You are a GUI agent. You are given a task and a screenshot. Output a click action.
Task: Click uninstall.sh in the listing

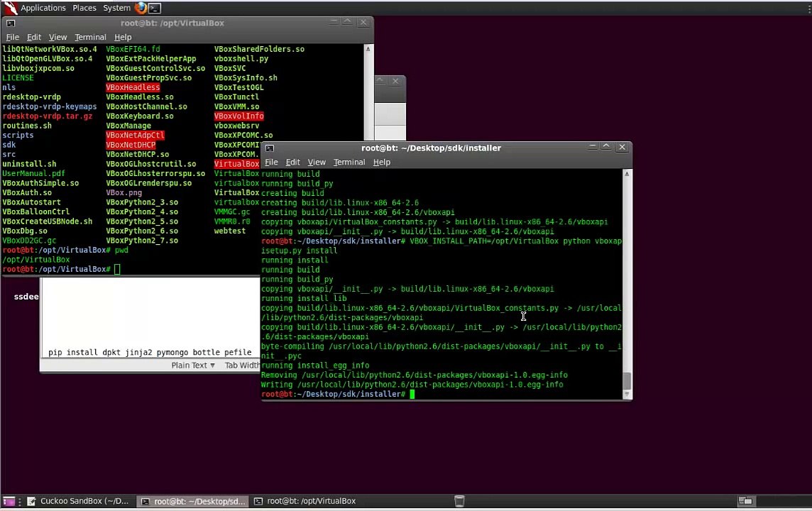tap(29, 164)
